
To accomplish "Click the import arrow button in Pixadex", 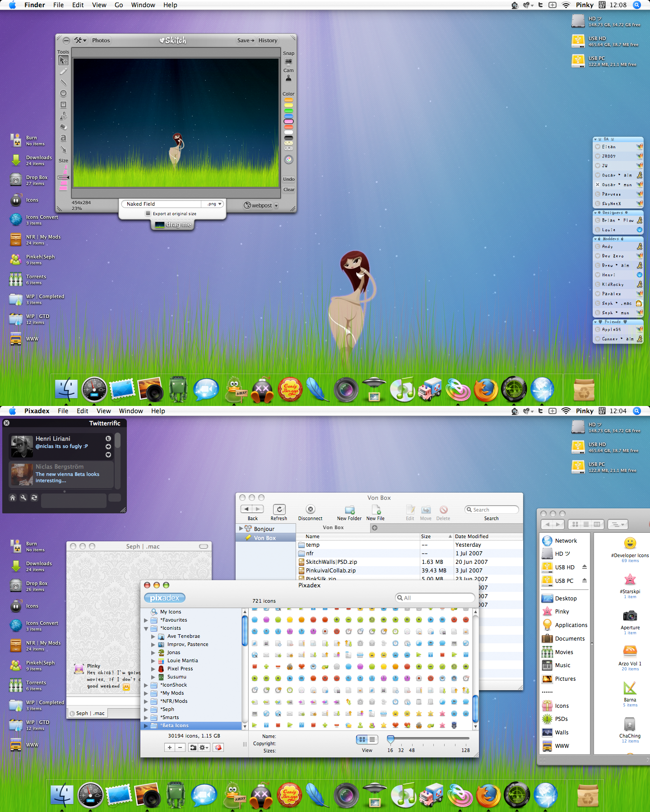I will (x=193, y=747).
